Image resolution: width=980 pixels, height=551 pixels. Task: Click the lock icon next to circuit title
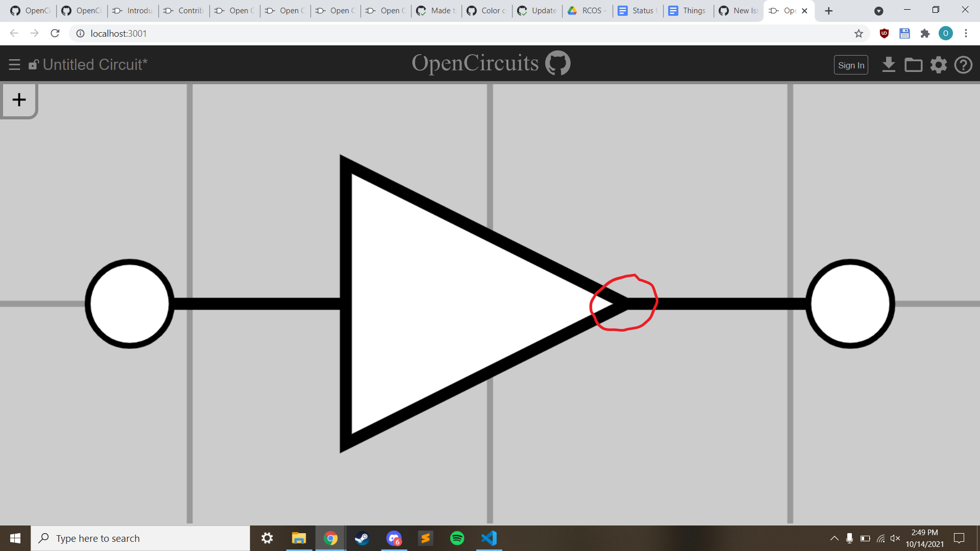(x=33, y=64)
